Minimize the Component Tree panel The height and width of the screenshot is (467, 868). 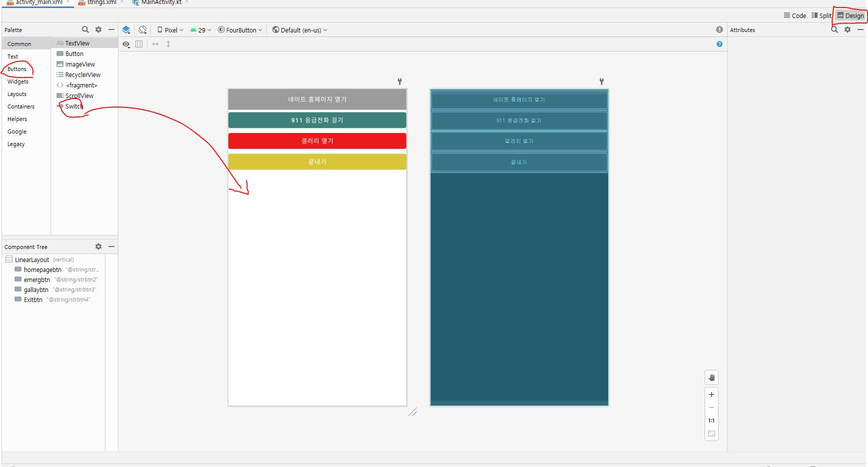111,246
